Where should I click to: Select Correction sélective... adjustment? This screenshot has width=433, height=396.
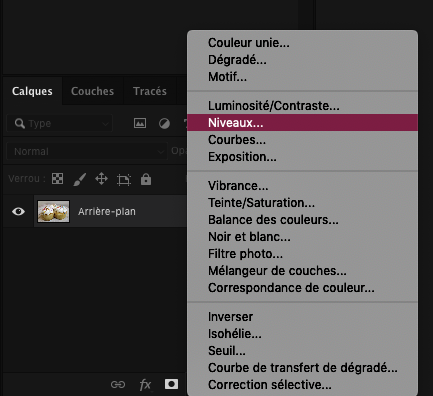click(302, 385)
